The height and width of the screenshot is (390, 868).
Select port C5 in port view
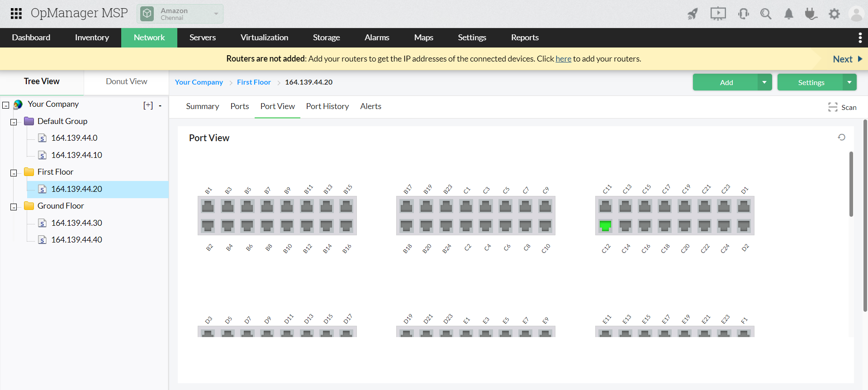(x=506, y=207)
